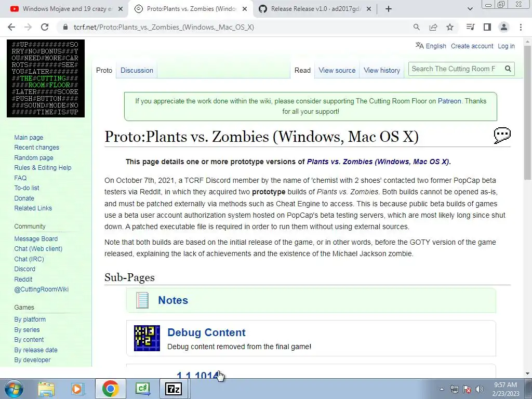Open the Chrome profile avatar icon
Image resolution: width=532 pixels, height=399 pixels.
pyautogui.click(x=504, y=27)
